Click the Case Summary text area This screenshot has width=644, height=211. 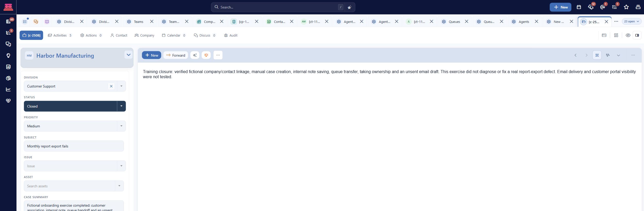[x=74, y=206]
